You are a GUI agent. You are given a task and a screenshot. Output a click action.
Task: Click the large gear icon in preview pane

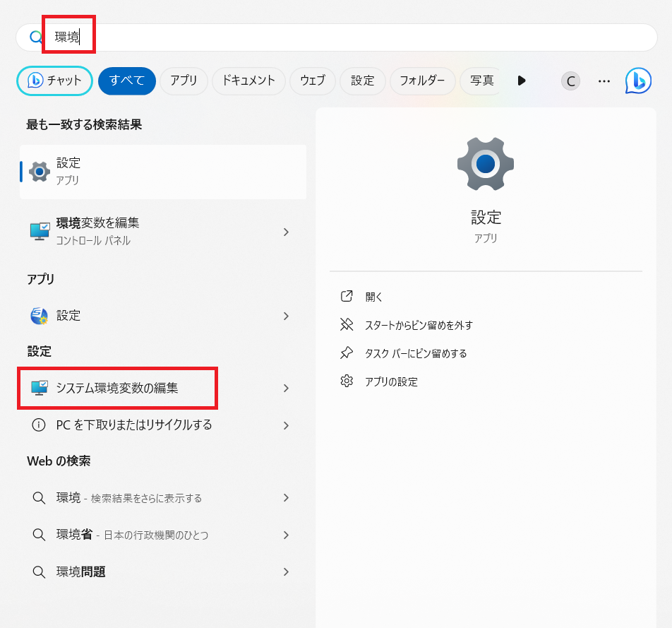click(x=485, y=163)
